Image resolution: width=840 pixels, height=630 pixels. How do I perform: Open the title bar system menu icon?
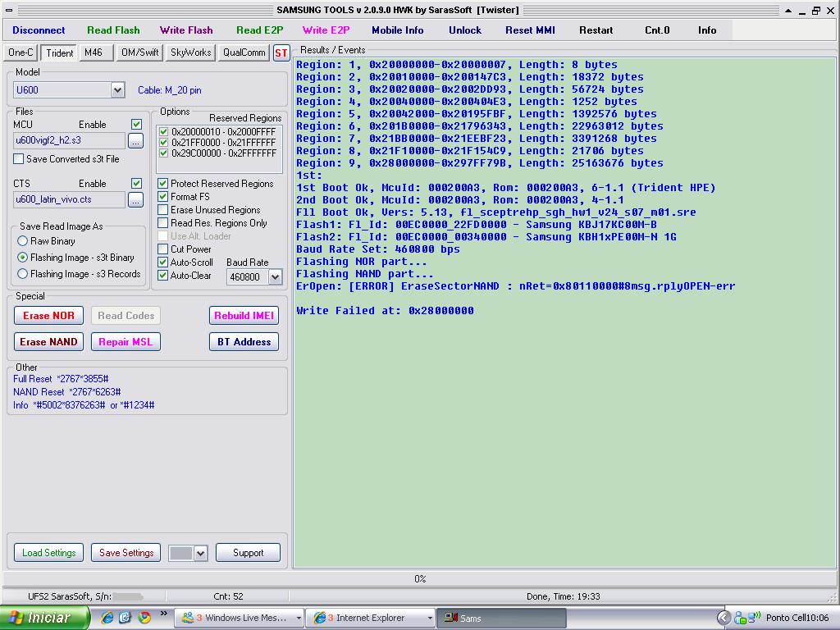click(x=8, y=10)
